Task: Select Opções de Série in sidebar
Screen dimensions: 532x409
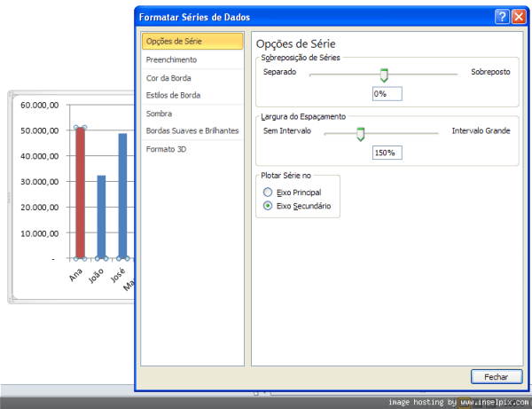Action: (192, 41)
